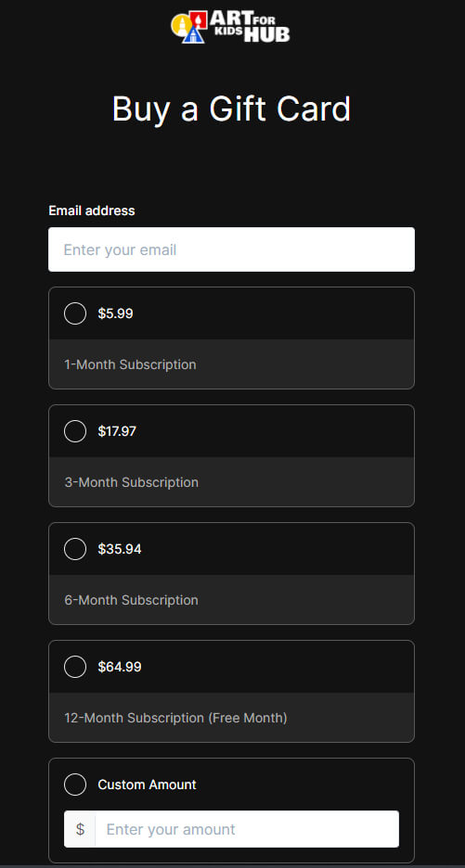Click the $35.94 price label
Screen dimensions: 465x868
pyautogui.click(x=120, y=549)
